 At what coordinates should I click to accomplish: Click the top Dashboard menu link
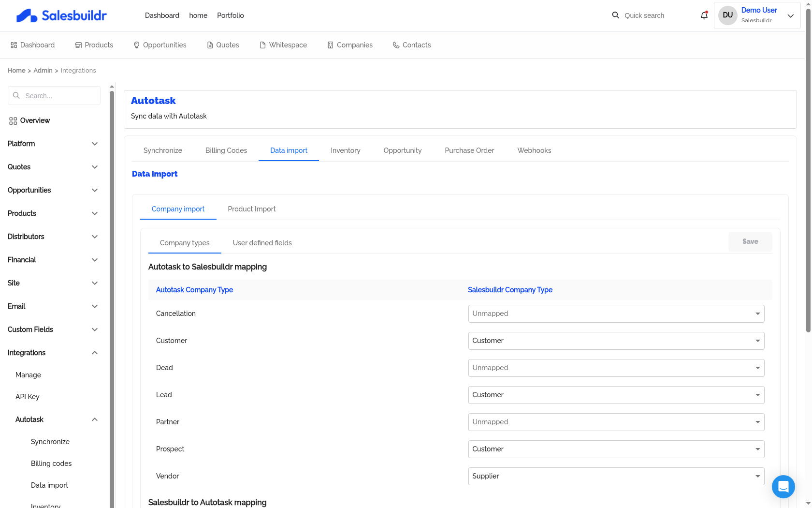(162, 15)
